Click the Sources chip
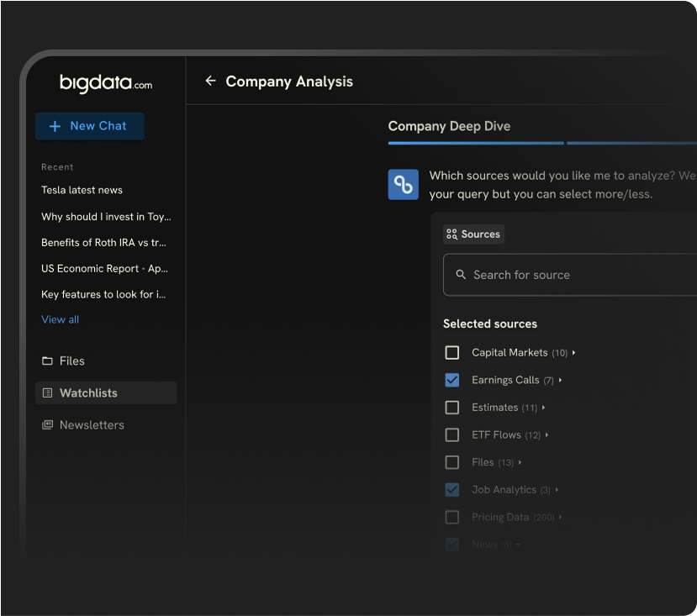The width and height of the screenshot is (697, 616). pyautogui.click(x=473, y=234)
